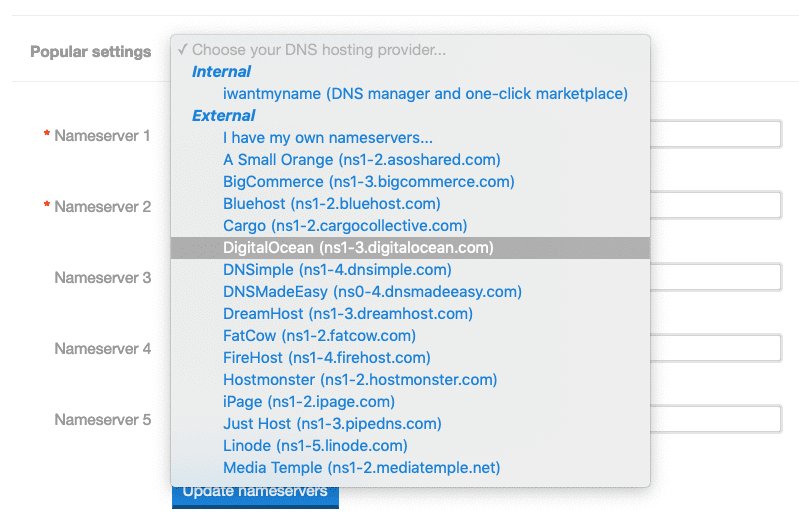Choose DNSMadeEasy nameservers
Screen dimensions: 799x519
372,292
